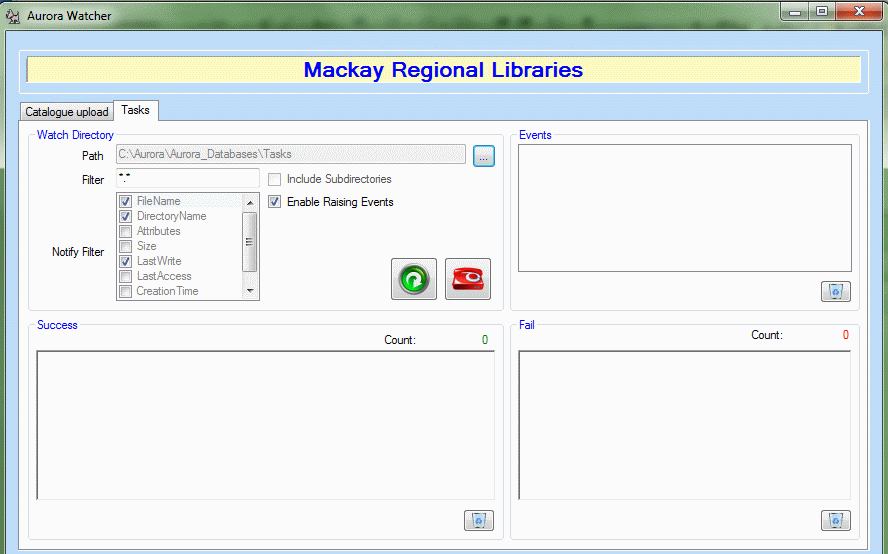Click the Notify Filter label
The width and height of the screenshot is (888, 554).
[x=78, y=252]
